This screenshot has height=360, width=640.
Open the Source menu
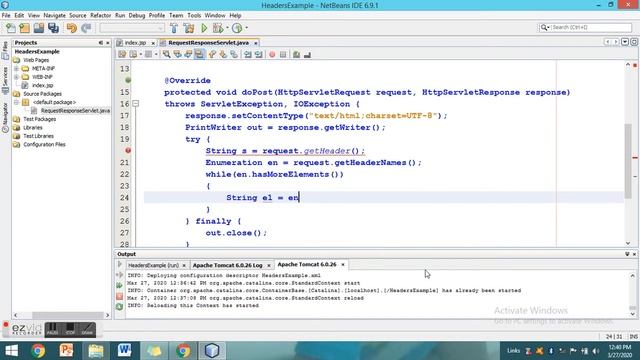click(78, 16)
